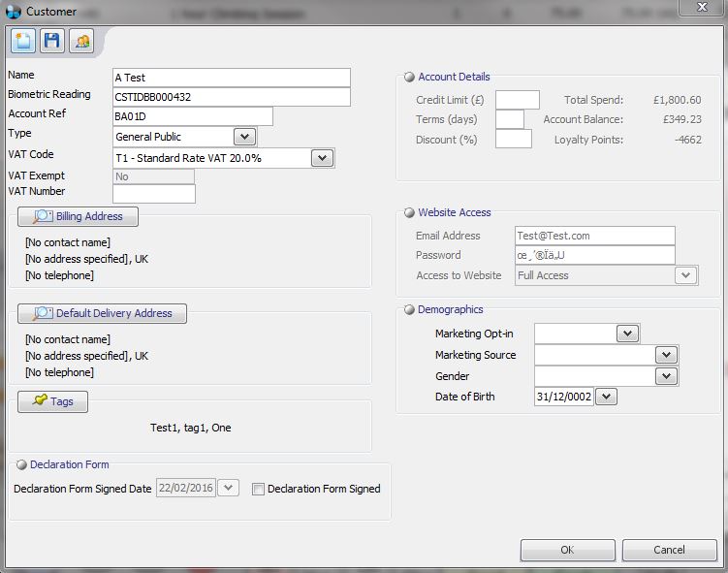Viewport: 728px width, 573px height.
Task: Click the Save floppy disk icon
Action: coord(52,41)
